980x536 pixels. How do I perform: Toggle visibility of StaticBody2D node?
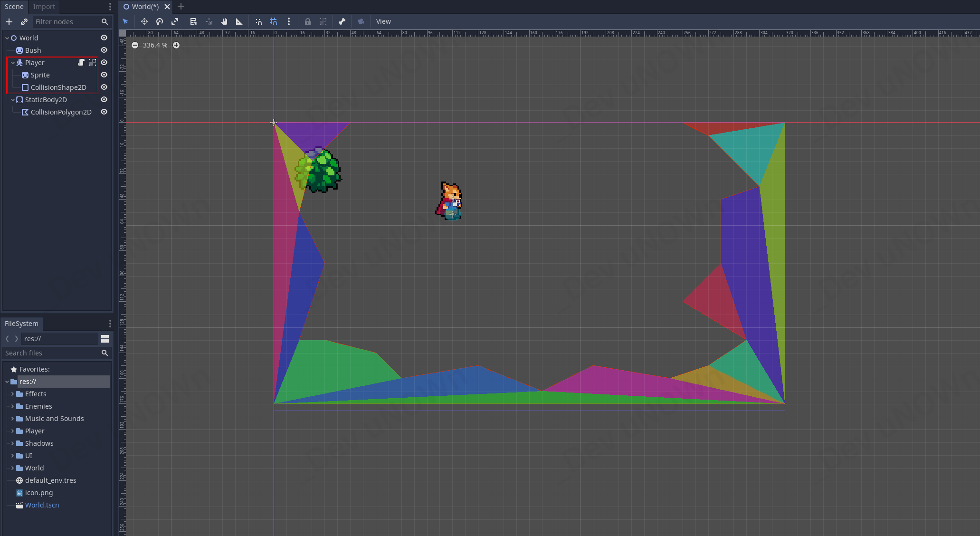104,100
